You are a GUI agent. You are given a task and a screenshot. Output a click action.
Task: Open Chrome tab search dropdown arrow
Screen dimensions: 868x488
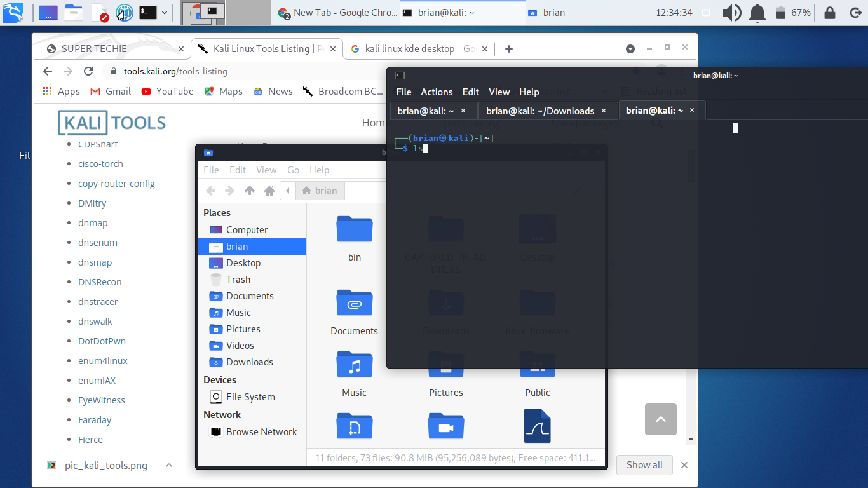[x=630, y=49]
